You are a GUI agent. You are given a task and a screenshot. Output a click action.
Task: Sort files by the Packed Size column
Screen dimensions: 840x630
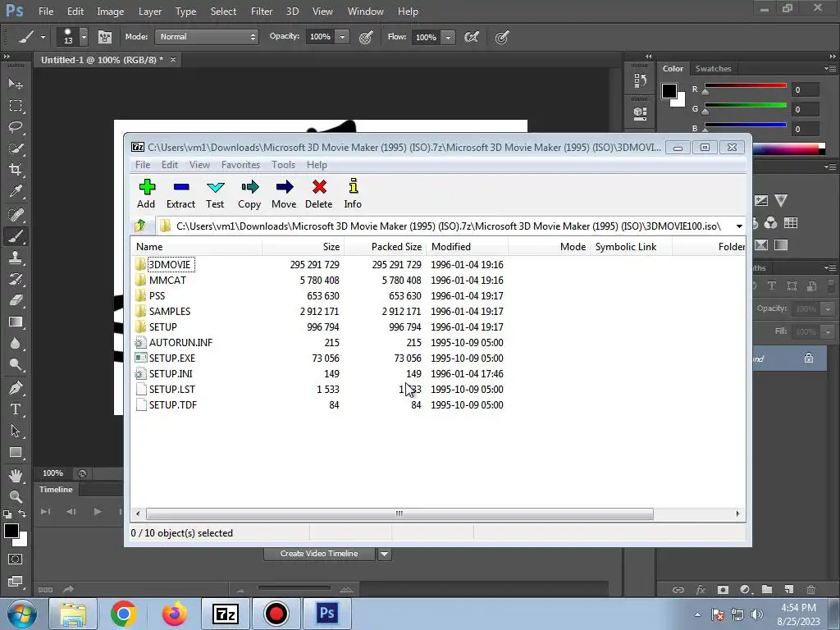tap(386, 246)
